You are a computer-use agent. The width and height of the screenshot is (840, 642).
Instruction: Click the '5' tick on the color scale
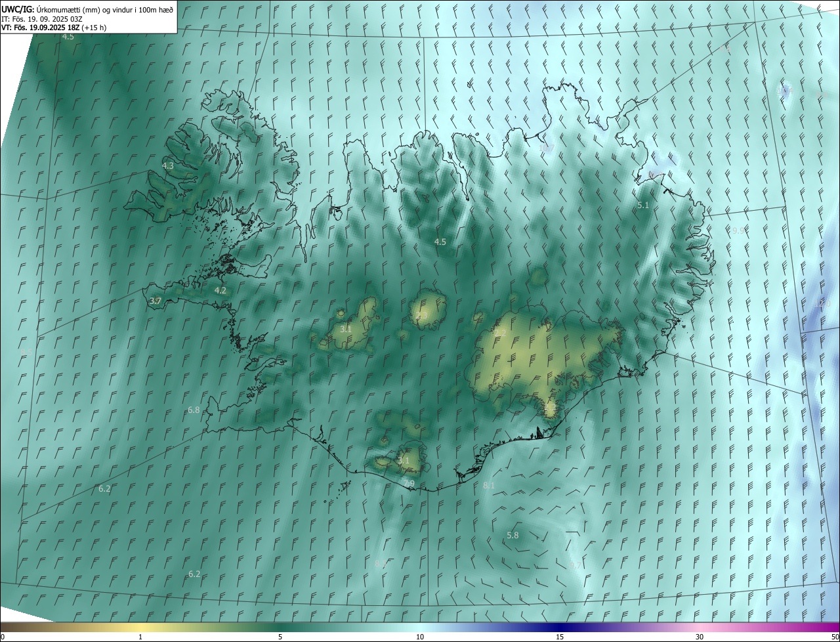[x=280, y=637]
